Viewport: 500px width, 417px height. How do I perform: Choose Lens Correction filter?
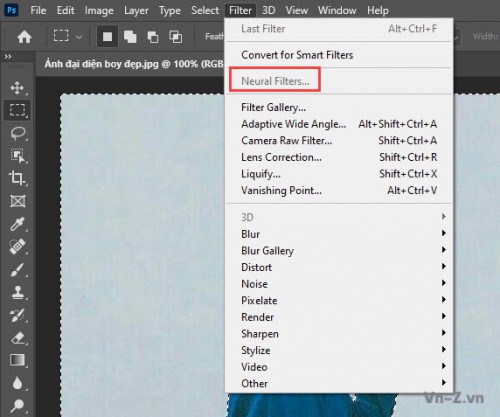[339, 157]
